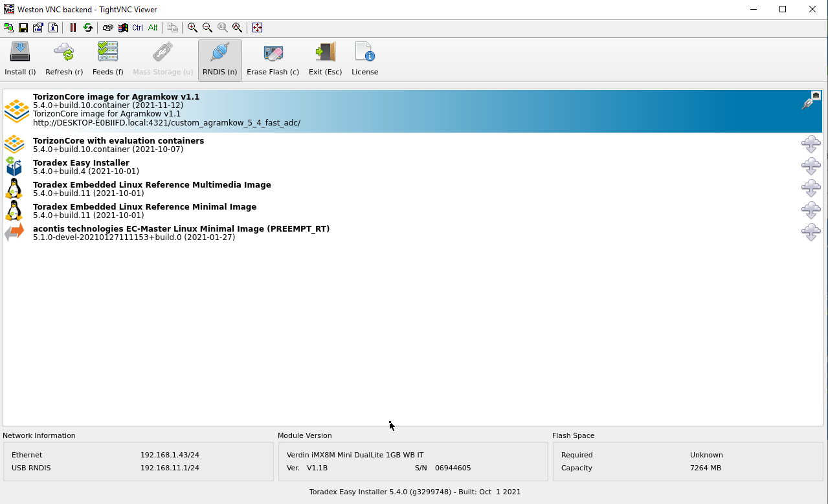Zoom out the VNC view

(207, 28)
